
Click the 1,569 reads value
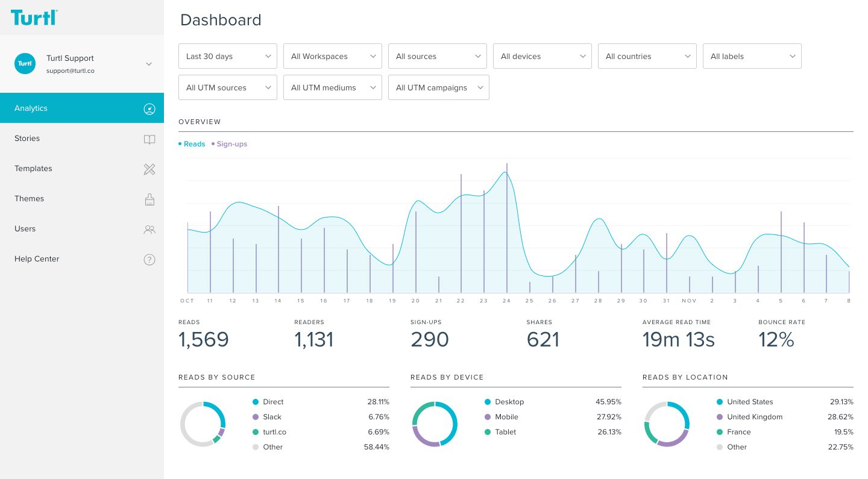pyautogui.click(x=204, y=340)
